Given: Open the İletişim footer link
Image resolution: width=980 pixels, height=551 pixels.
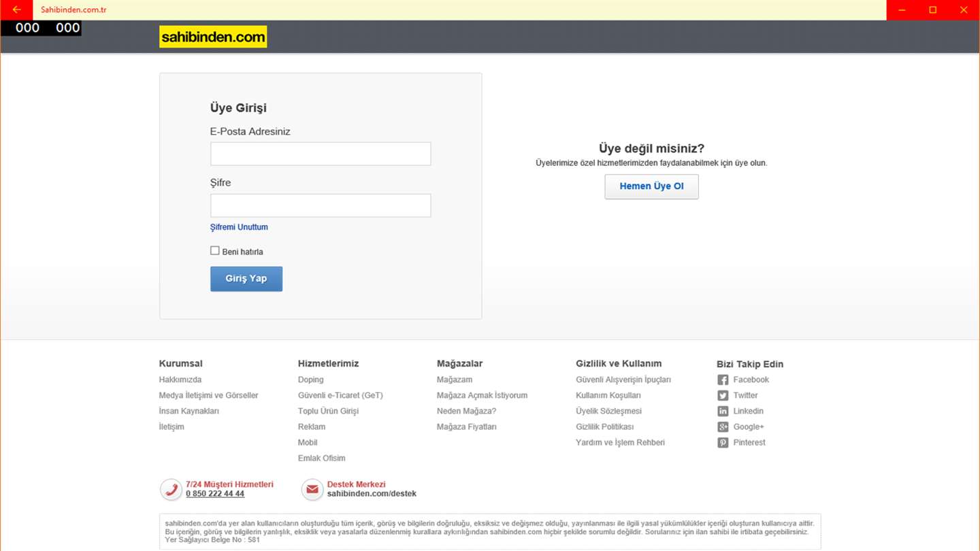Looking at the screenshot, I should [171, 427].
